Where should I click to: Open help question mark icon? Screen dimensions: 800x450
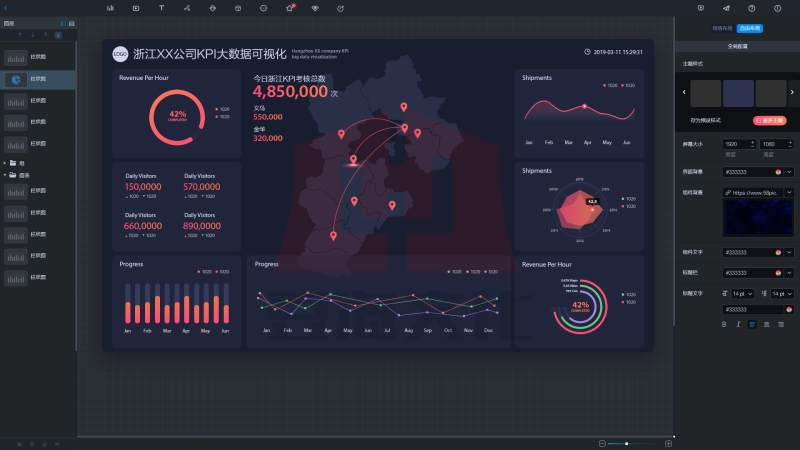tap(752, 7)
